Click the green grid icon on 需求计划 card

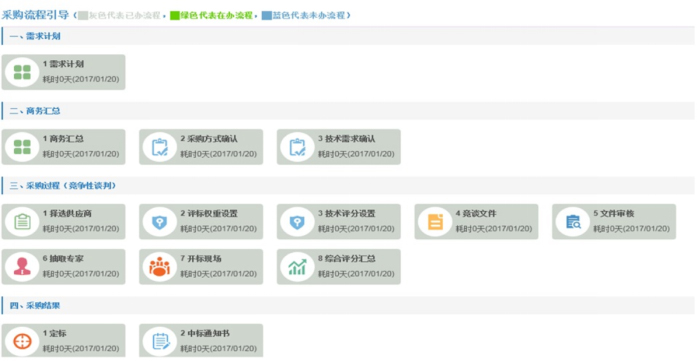coord(22,72)
